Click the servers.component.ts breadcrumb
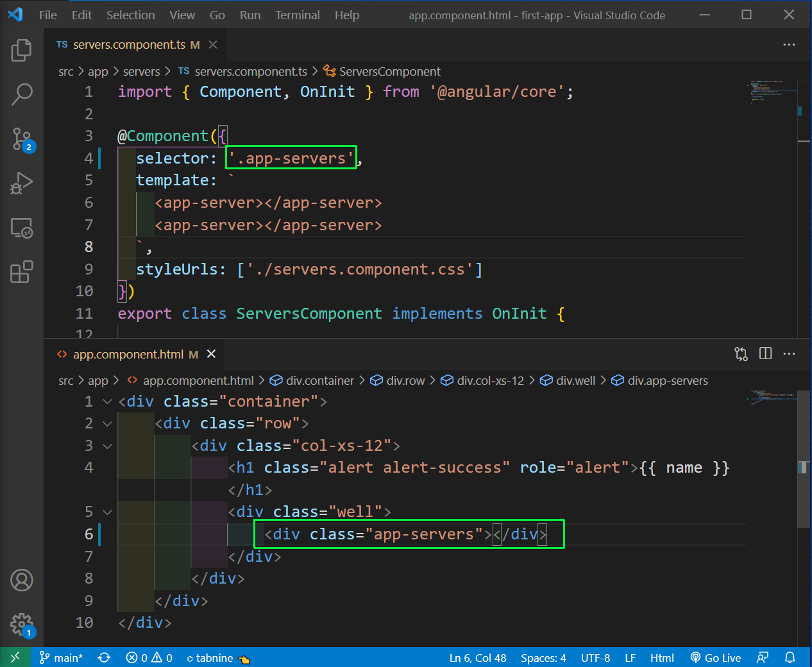 click(x=243, y=72)
